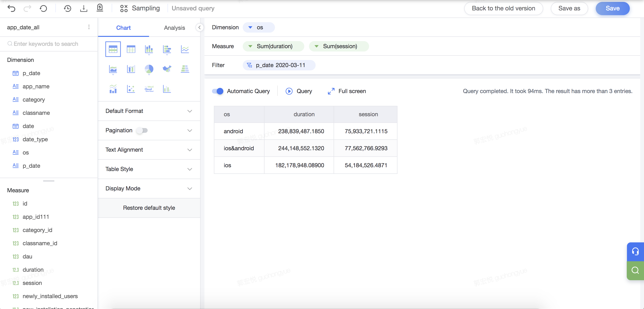Viewport: 644px width, 309px height.
Task: Click the Sampling icon
Action: click(x=124, y=9)
